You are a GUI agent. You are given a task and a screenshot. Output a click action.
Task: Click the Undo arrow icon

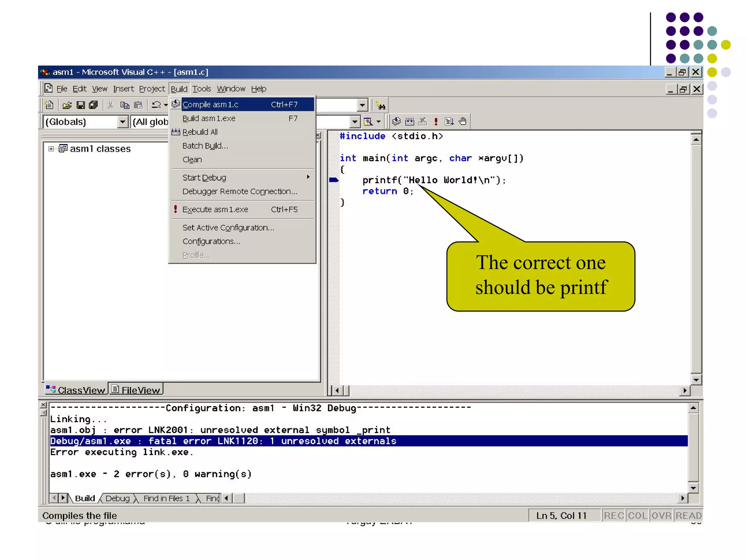tap(156, 105)
